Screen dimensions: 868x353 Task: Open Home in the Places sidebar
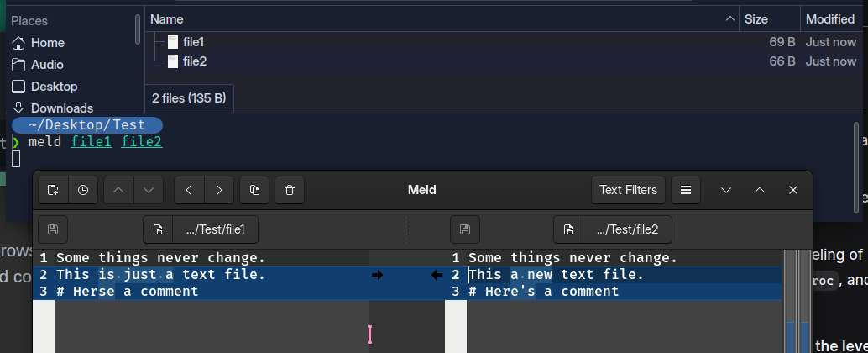pyautogui.click(x=47, y=43)
